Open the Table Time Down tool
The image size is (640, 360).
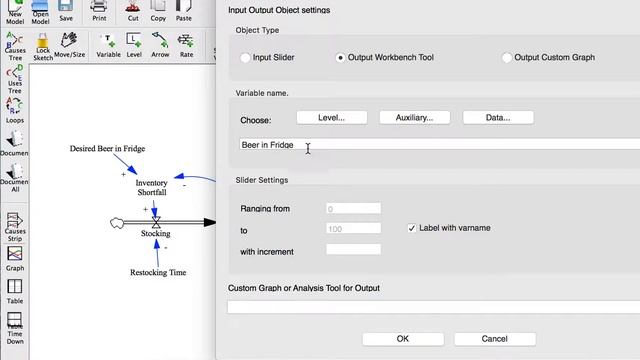tap(15, 328)
